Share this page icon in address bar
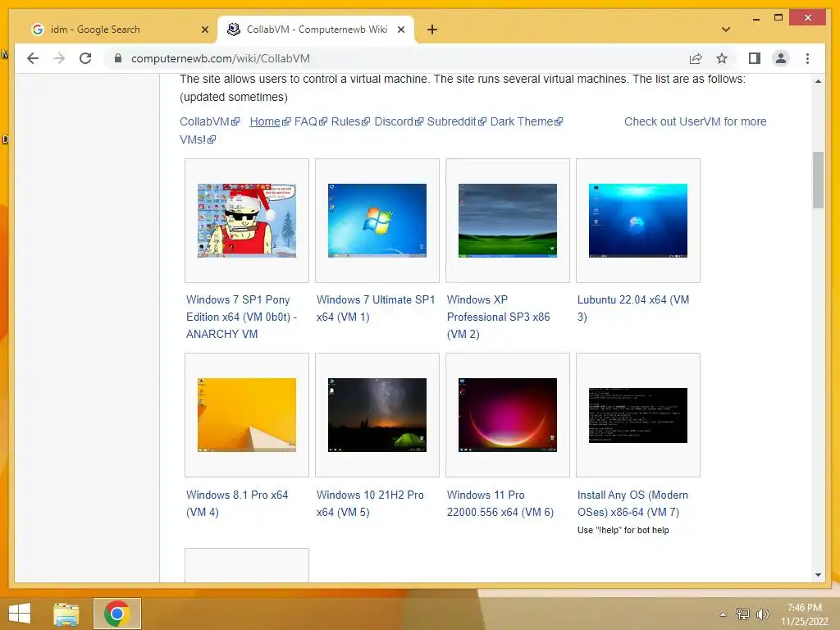This screenshot has width=840, height=630. [696, 58]
